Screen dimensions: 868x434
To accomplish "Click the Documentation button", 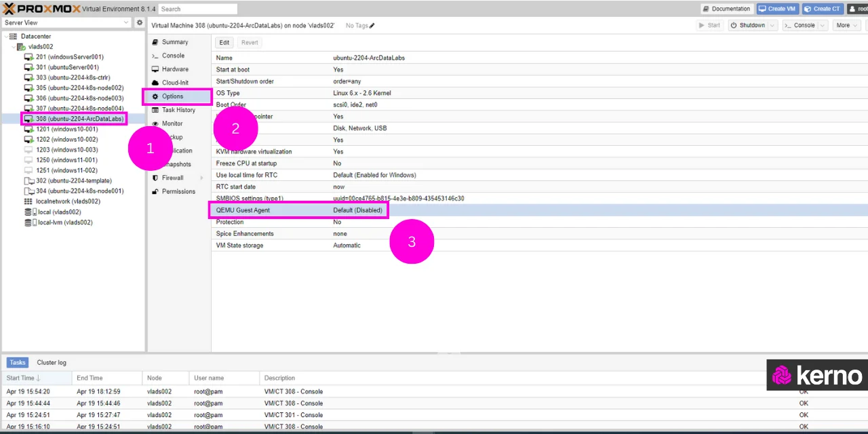I will coord(727,9).
